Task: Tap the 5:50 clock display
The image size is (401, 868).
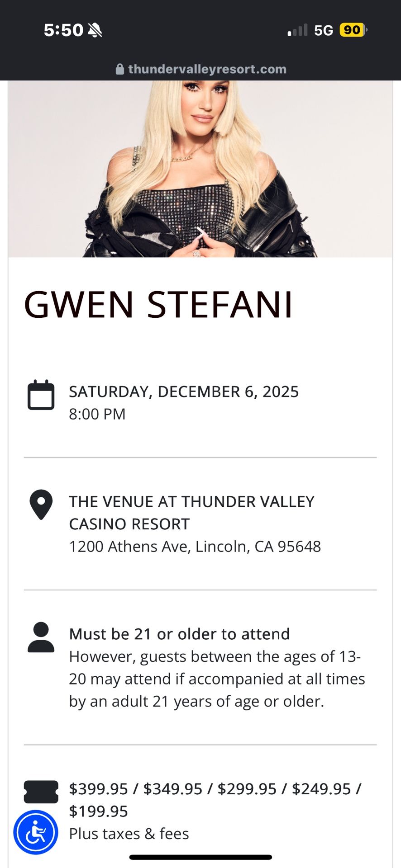Action: pyautogui.click(x=62, y=30)
